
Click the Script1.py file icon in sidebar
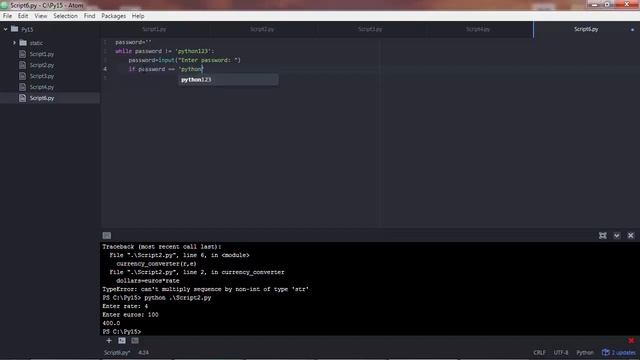point(22,54)
